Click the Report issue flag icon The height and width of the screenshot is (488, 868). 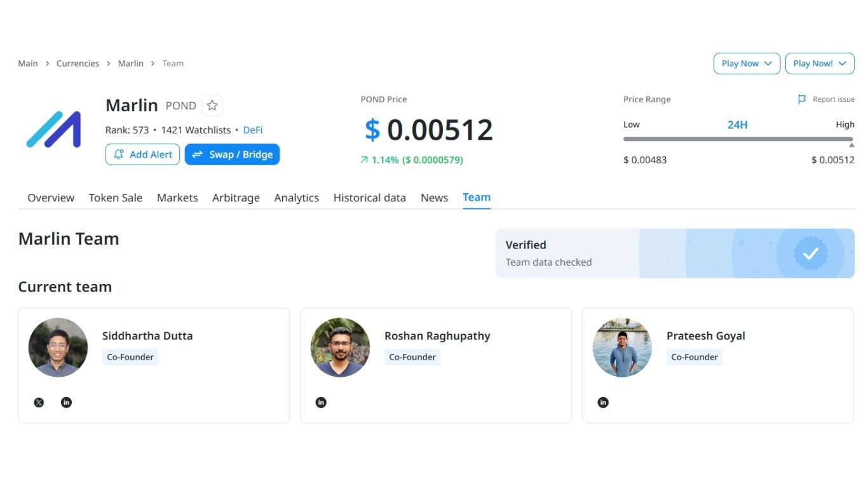802,99
